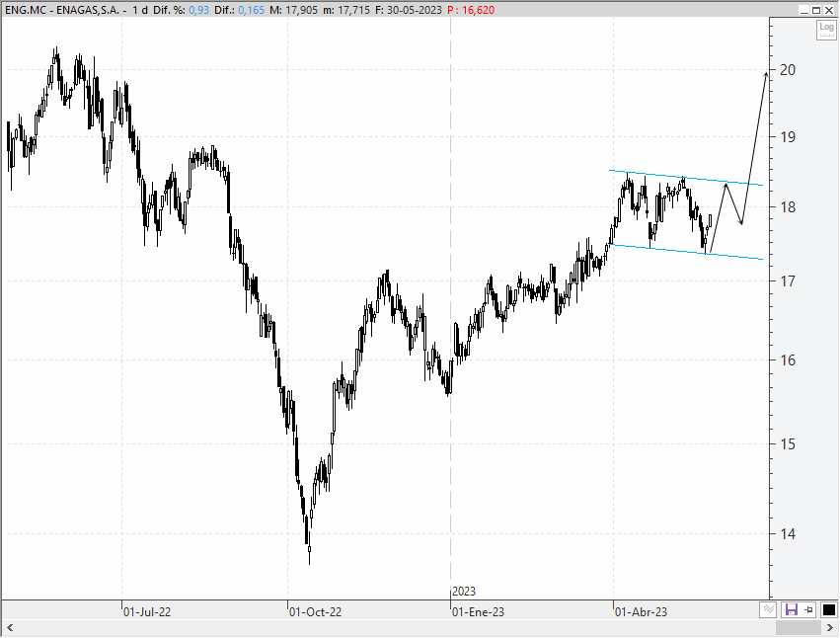Click the pin icon beside the save icon
Image resolution: width=840 pixels, height=638 pixels.
pyautogui.click(x=809, y=609)
